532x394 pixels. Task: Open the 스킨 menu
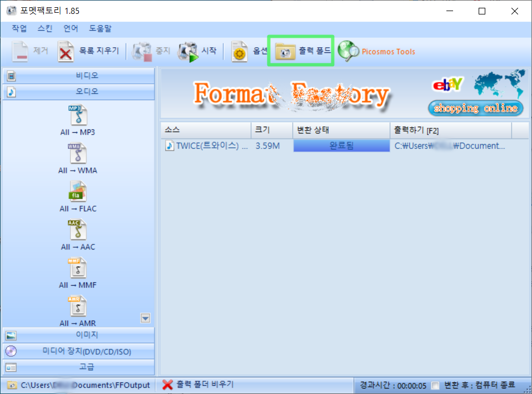[x=45, y=28]
